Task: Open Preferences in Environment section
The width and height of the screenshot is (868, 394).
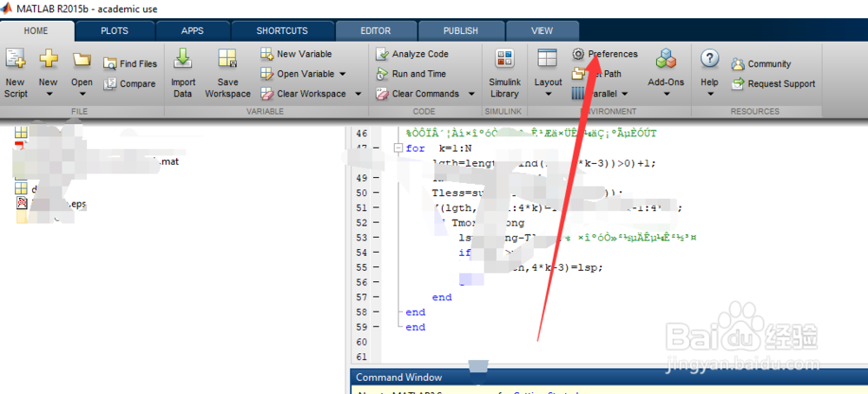Action: 605,54
